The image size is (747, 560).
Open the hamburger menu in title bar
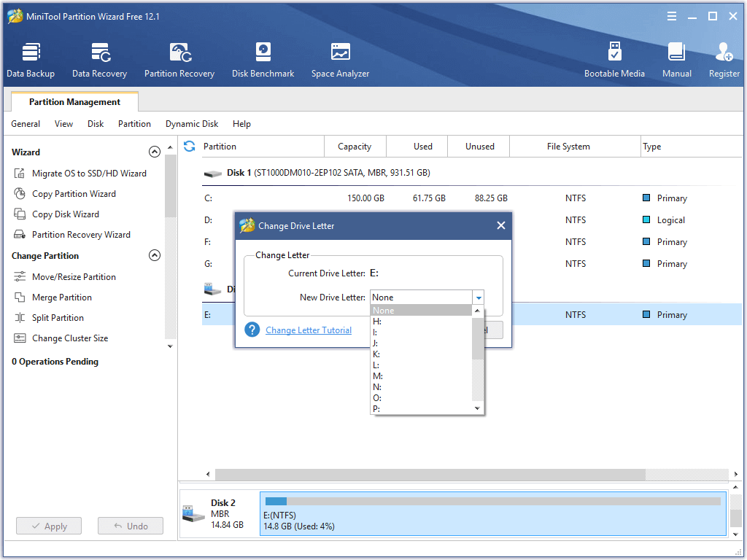pyautogui.click(x=672, y=16)
